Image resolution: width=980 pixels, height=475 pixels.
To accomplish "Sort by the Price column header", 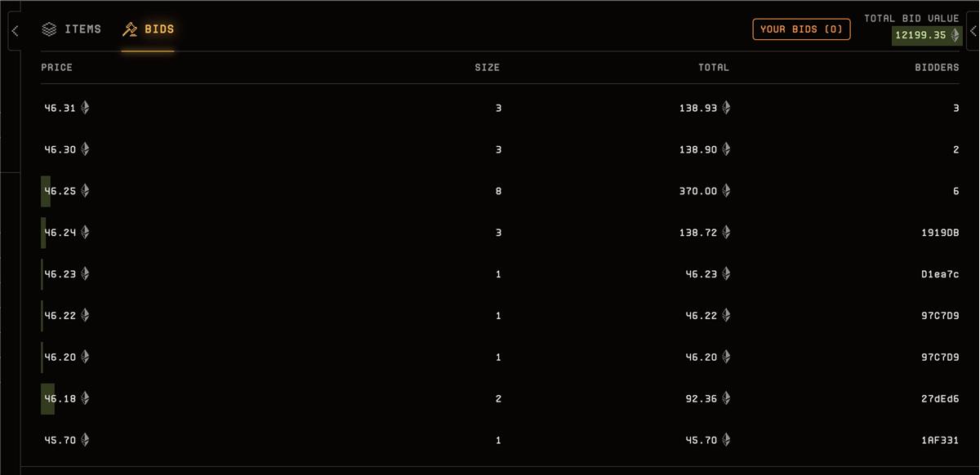I will click(56, 68).
